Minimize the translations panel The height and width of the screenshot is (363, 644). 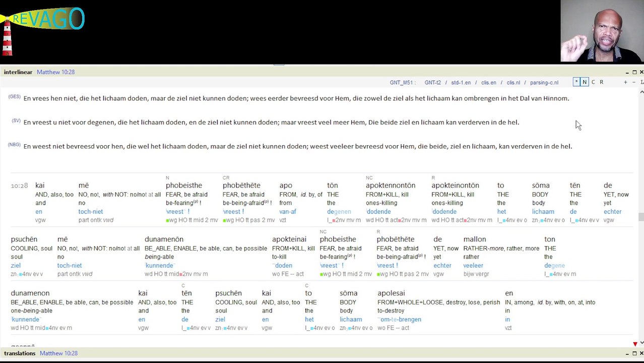coord(627,353)
